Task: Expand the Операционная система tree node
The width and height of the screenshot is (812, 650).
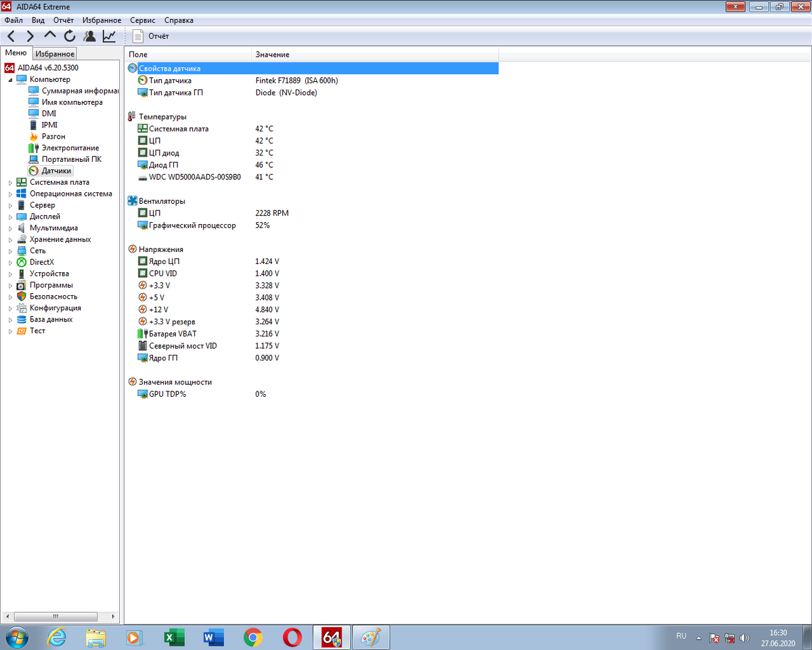Action: (10, 194)
